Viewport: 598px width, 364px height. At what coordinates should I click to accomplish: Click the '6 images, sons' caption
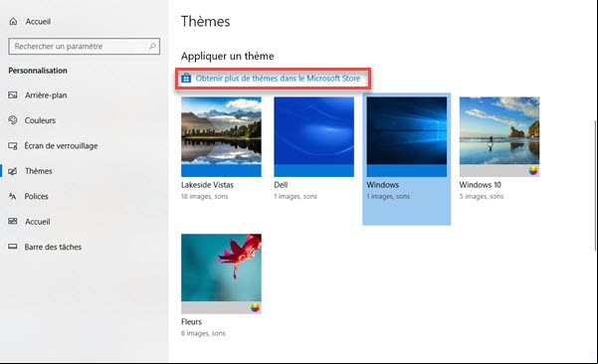(203, 333)
